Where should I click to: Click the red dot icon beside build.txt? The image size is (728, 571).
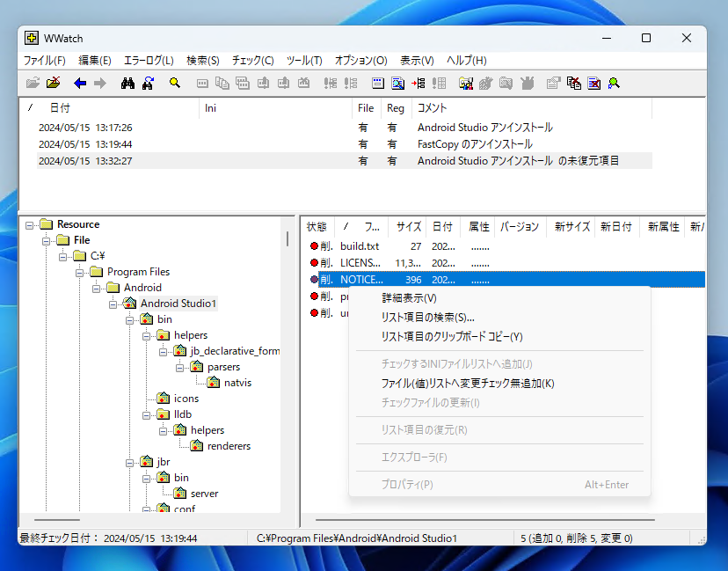coord(314,246)
